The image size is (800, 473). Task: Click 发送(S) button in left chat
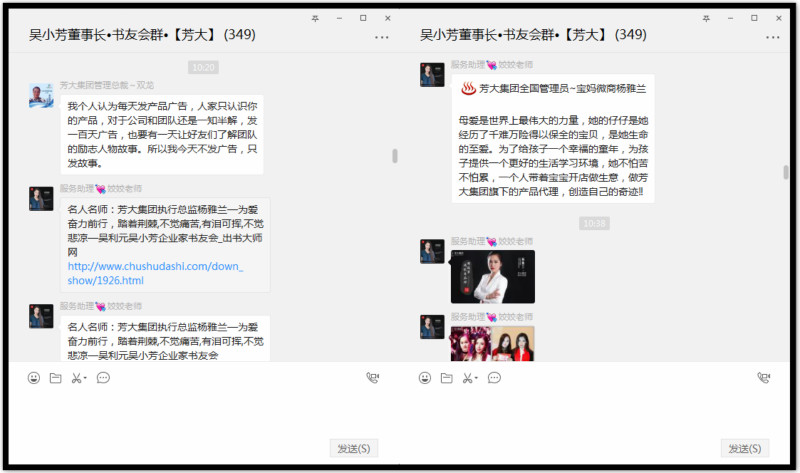click(353, 448)
